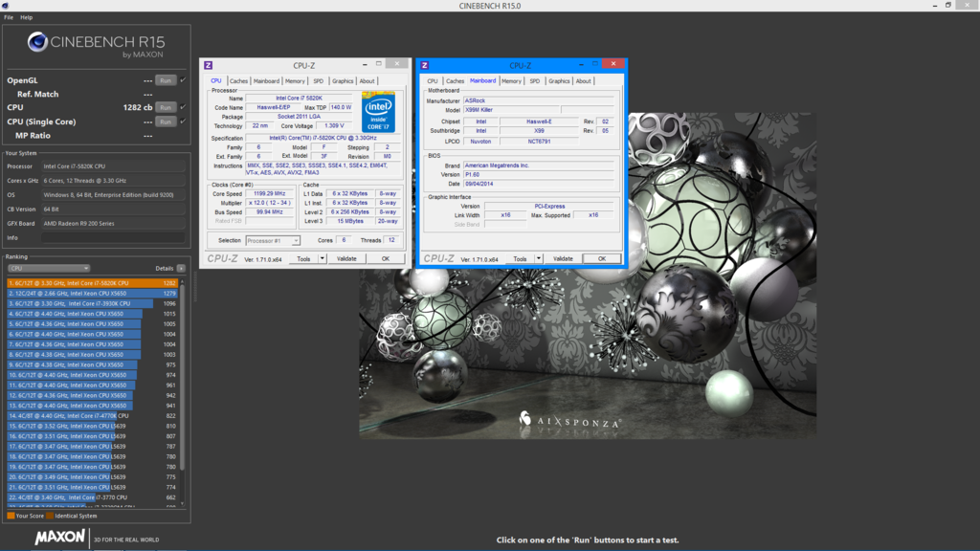Click the CPU-Z icon in the processor window title bar
Screen dimensions: 980x551
208,65
